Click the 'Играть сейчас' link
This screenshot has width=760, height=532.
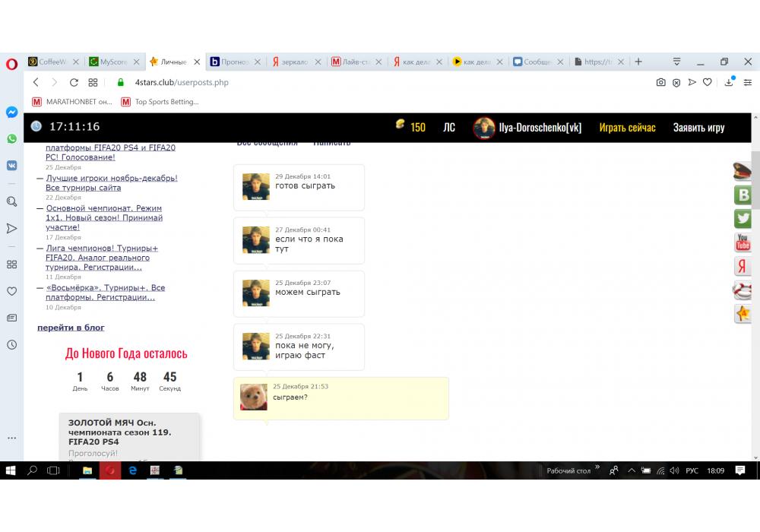pyautogui.click(x=627, y=128)
